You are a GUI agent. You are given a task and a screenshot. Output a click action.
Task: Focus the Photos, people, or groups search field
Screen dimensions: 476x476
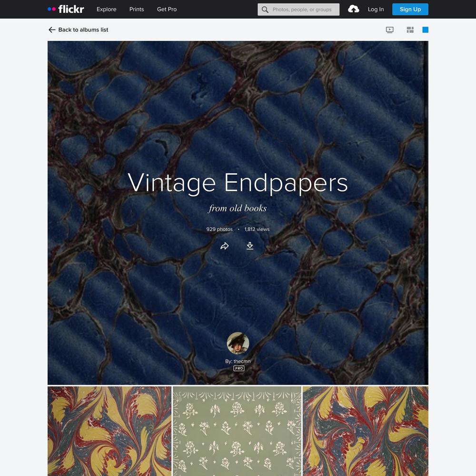(298, 10)
